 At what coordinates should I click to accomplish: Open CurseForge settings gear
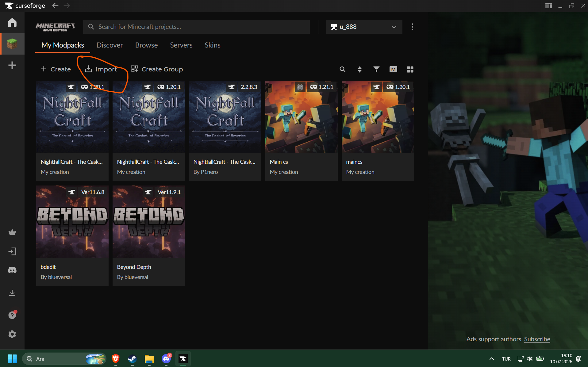pos(12,334)
